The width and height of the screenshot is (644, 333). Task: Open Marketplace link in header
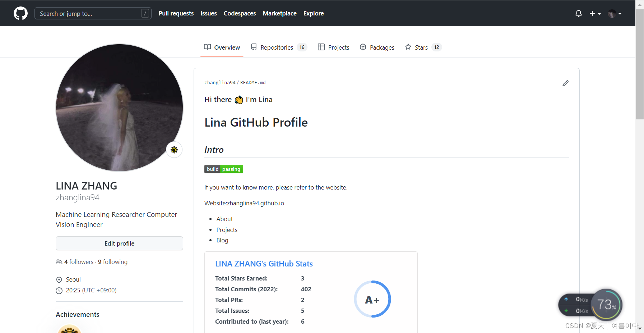coord(279,13)
